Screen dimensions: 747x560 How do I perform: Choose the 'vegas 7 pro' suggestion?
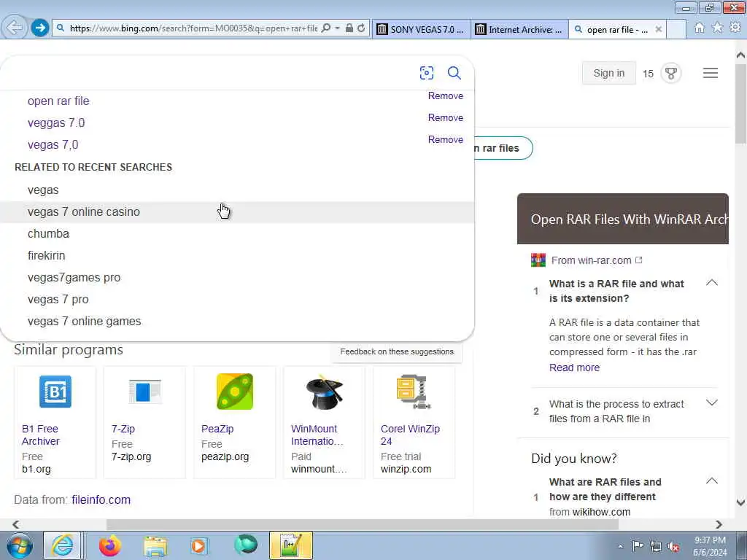click(237, 300)
